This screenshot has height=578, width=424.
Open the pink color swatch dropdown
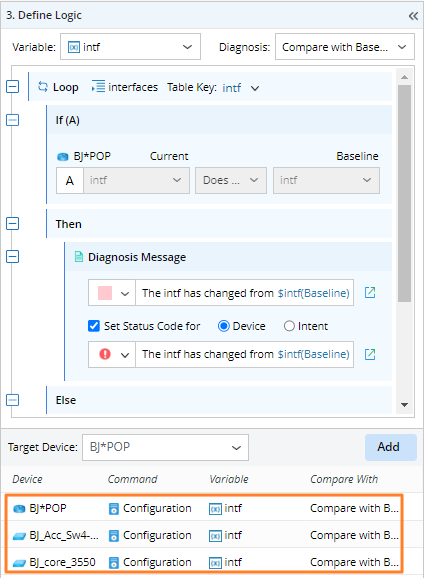click(112, 293)
